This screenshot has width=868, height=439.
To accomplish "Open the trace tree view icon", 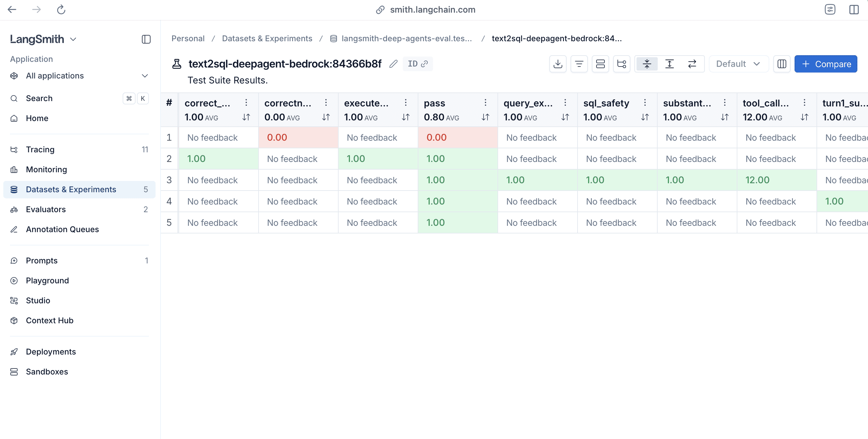I will click(621, 64).
